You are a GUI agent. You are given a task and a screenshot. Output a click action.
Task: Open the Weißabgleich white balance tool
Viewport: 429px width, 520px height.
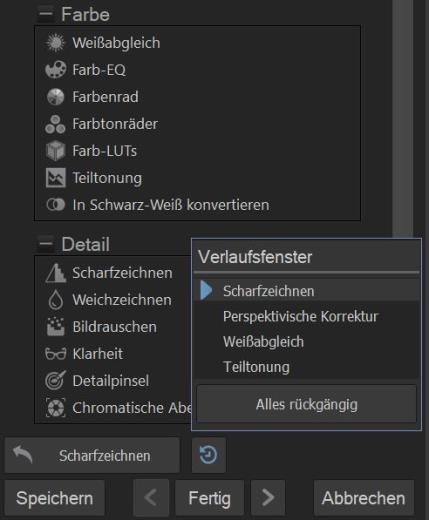[103, 43]
